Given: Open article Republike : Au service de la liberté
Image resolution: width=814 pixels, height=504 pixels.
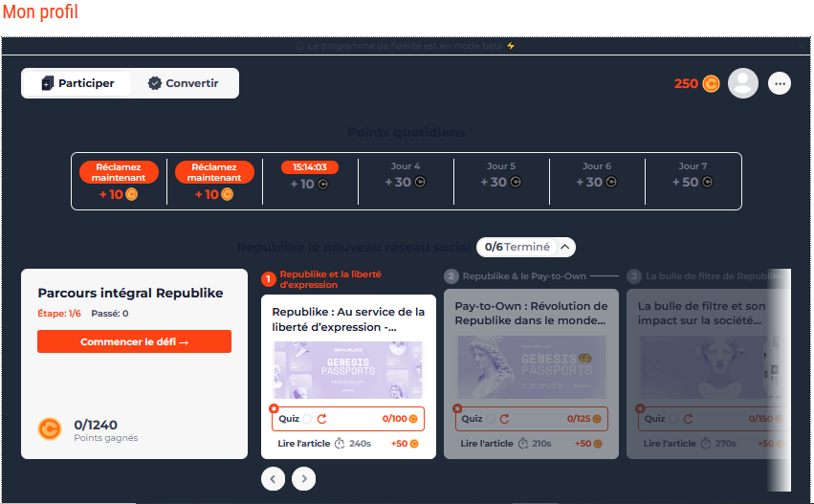Looking at the screenshot, I should (348, 319).
